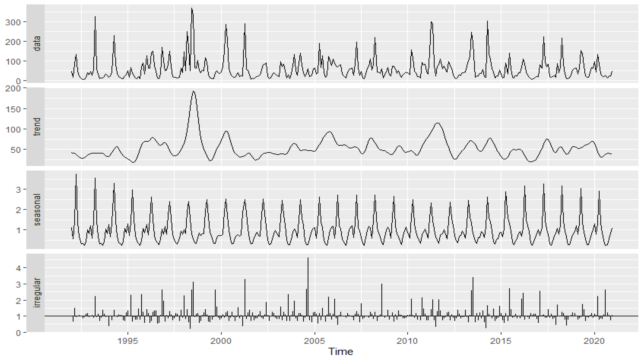Click the 300 label on data axis

(13, 22)
